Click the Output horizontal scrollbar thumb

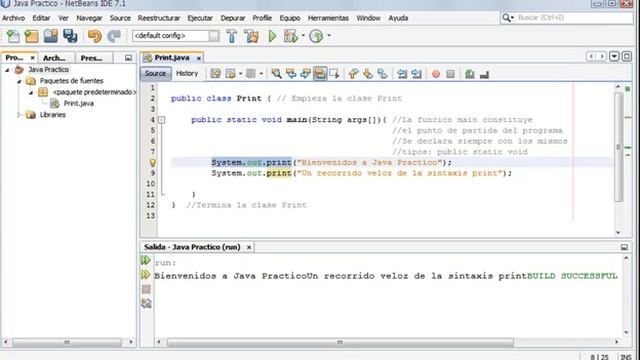tap(340, 342)
